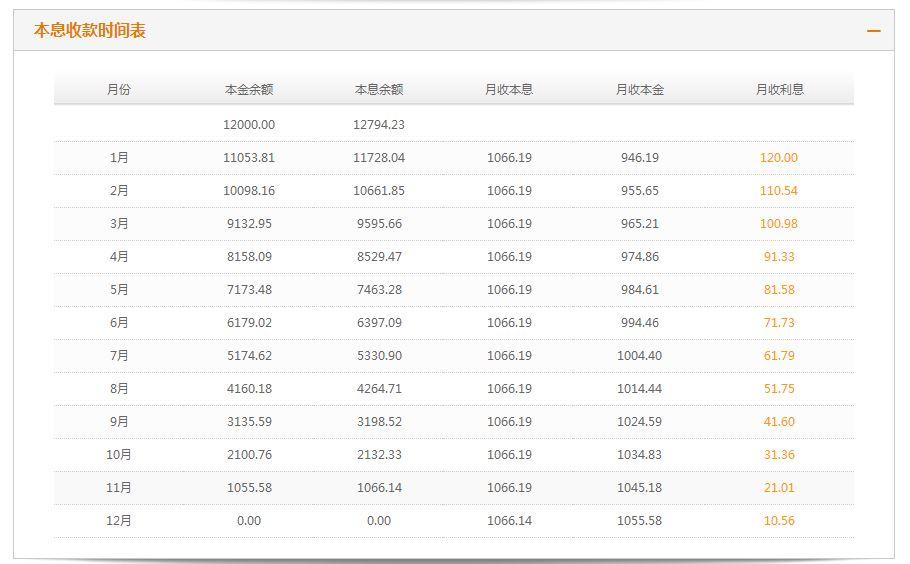Select the initial principal value 12000.00
This screenshot has height=564, width=910.
249,125
